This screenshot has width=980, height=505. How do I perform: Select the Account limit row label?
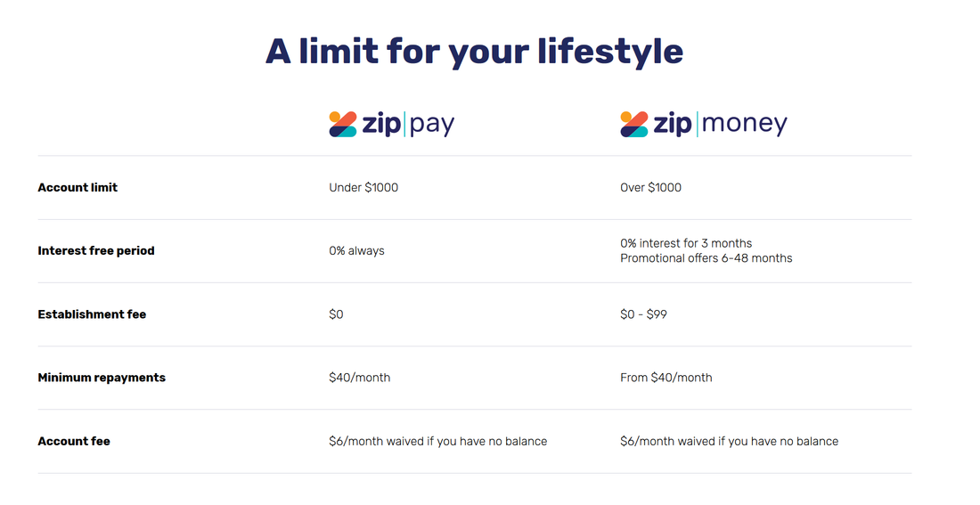click(78, 188)
